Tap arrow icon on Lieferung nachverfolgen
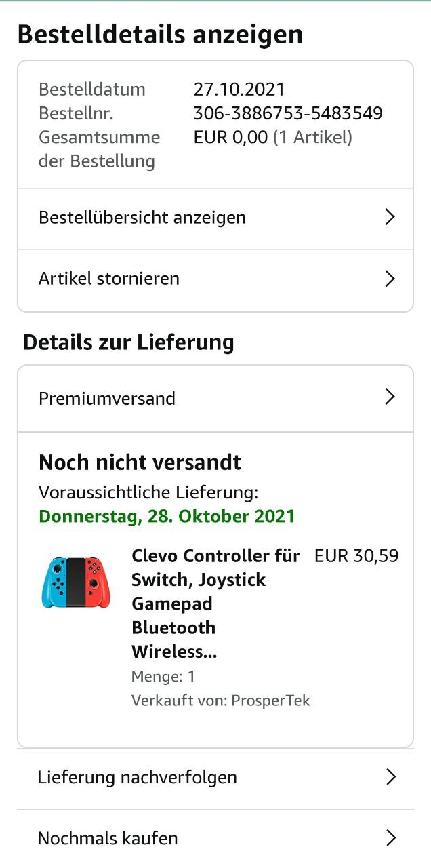 pyautogui.click(x=390, y=777)
